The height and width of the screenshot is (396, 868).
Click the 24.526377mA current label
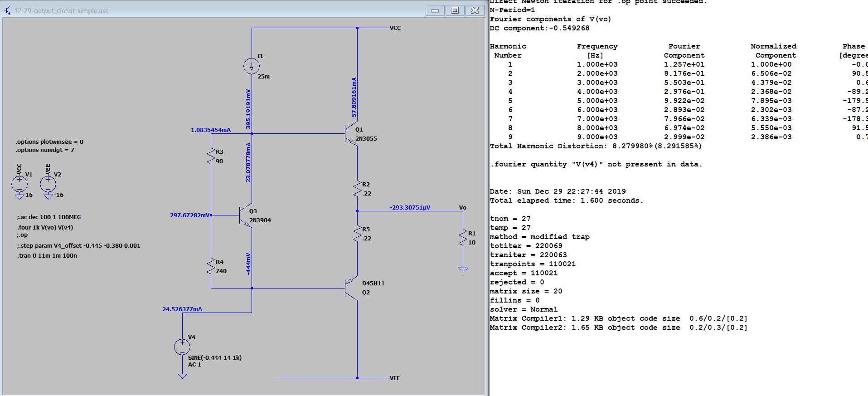click(x=182, y=309)
